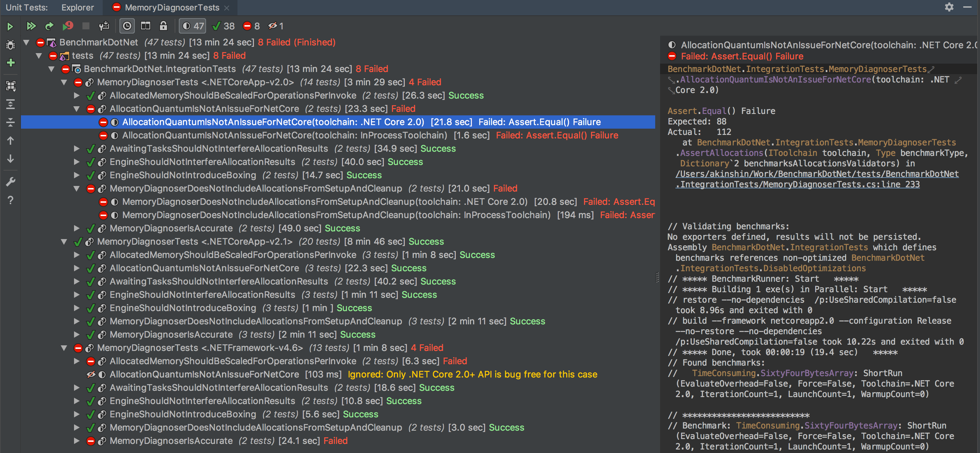Viewport: 980px width, 453px height.
Task: Filter to show 8 failed tests
Action: pyautogui.click(x=252, y=26)
